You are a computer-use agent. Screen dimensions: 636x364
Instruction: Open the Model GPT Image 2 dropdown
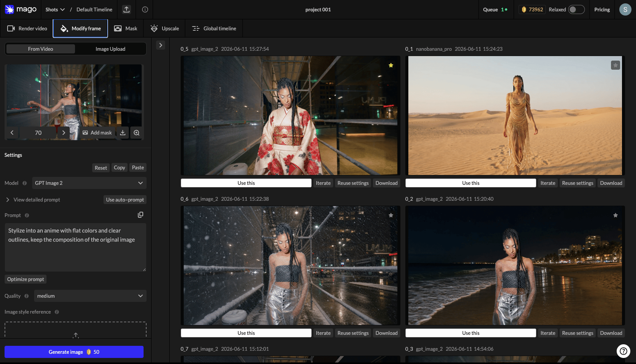[89, 183]
